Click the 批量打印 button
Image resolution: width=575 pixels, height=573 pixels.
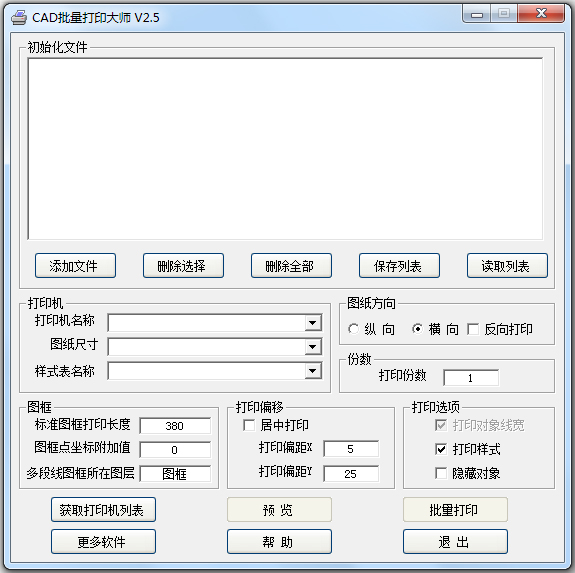click(455, 510)
